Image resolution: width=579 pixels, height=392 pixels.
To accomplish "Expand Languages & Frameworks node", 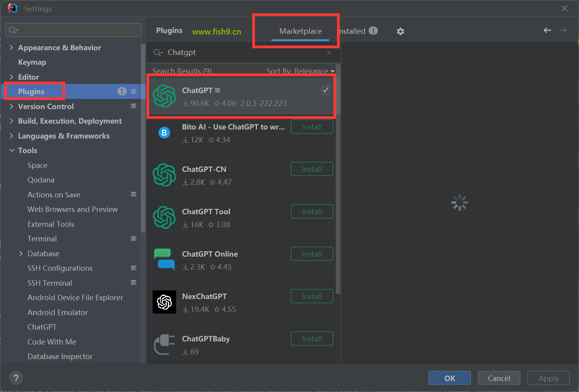I will click(11, 136).
